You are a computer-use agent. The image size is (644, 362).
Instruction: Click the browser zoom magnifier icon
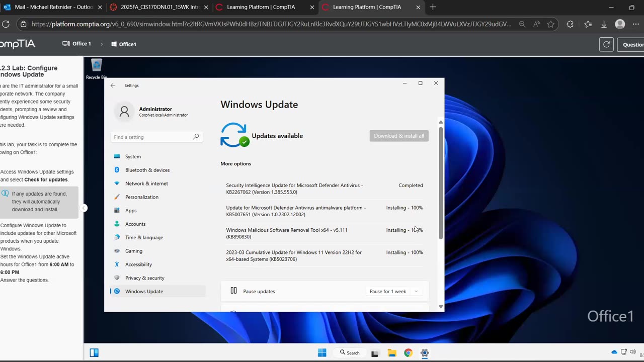[522, 24]
